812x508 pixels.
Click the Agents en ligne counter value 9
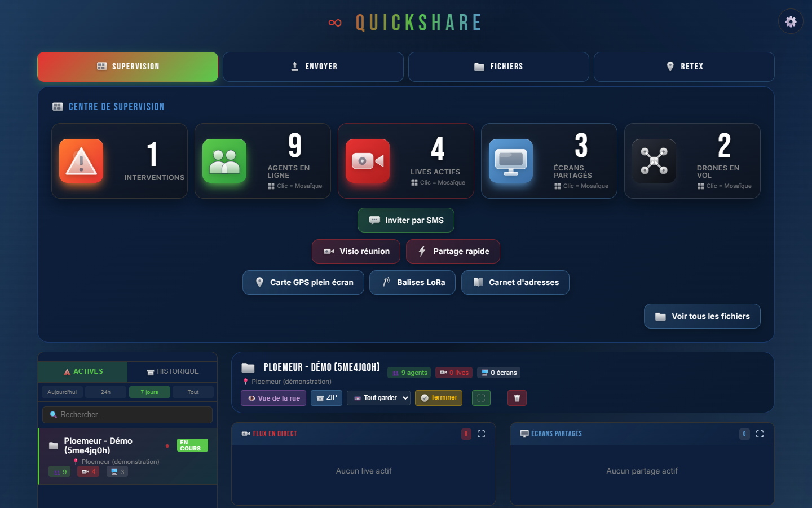click(295, 145)
